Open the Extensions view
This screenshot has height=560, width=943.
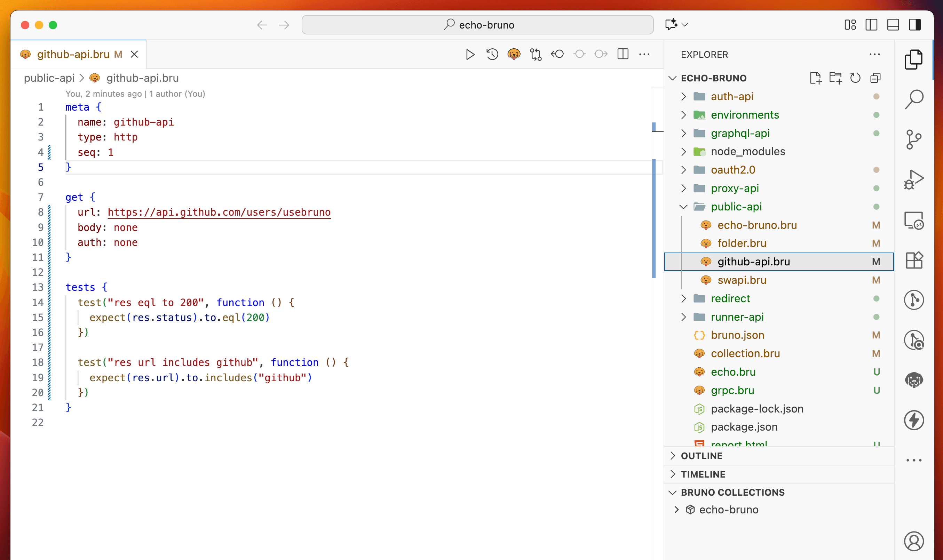[x=914, y=259]
